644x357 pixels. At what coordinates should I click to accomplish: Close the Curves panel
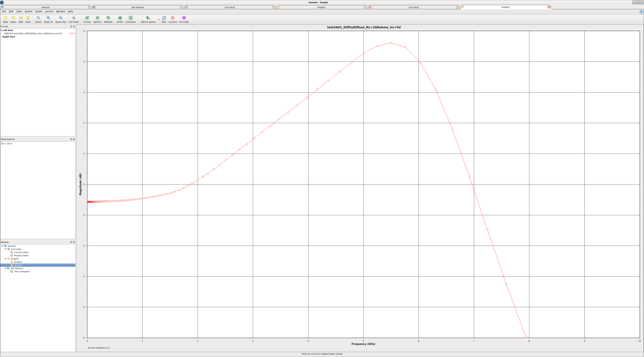(x=74, y=27)
